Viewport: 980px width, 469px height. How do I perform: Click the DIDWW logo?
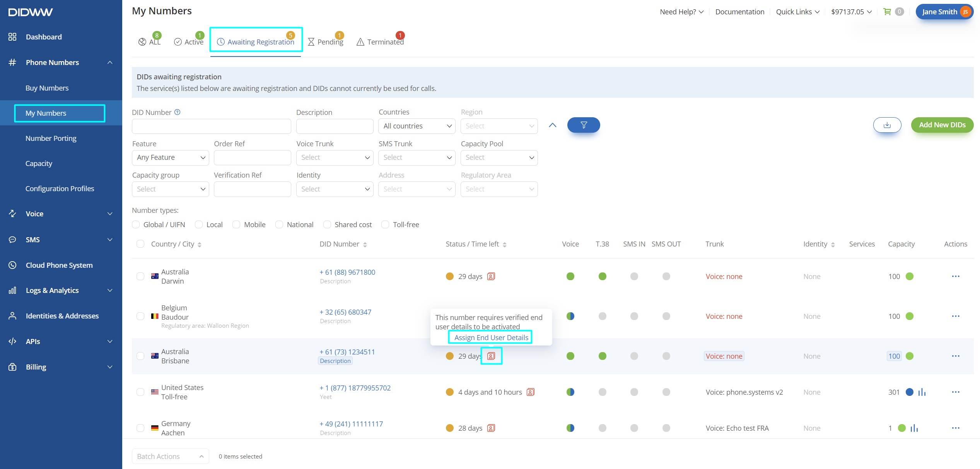(31, 12)
